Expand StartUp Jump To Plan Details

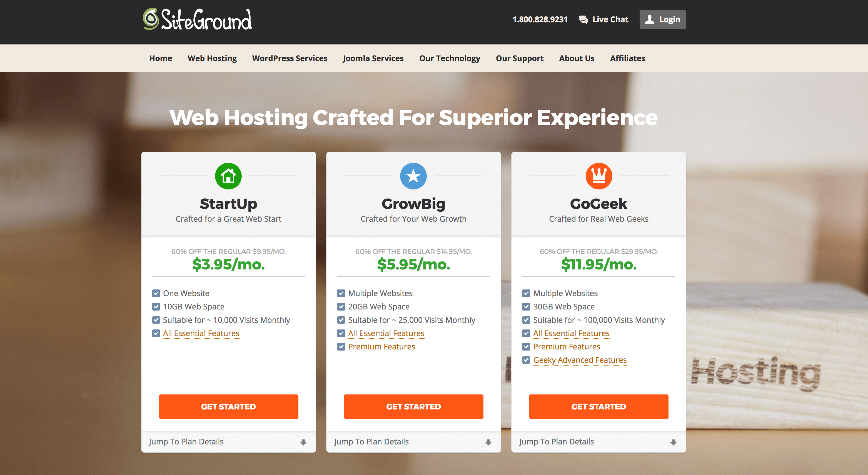click(186, 442)
